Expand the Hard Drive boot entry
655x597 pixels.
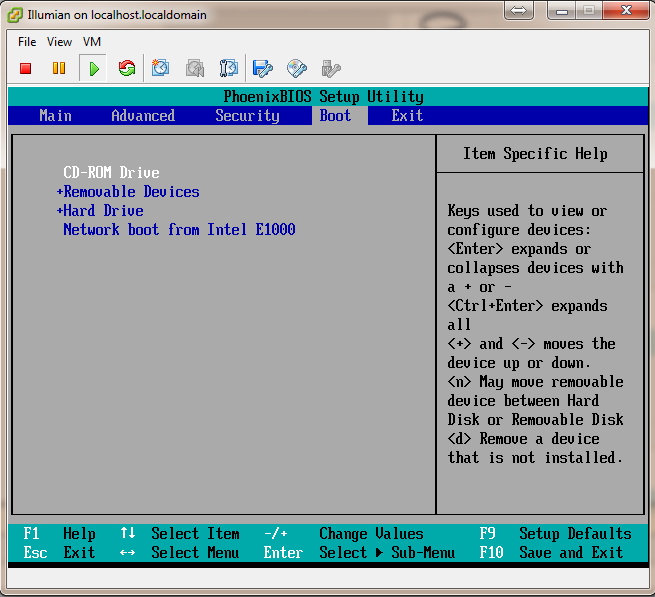(102, 211)
